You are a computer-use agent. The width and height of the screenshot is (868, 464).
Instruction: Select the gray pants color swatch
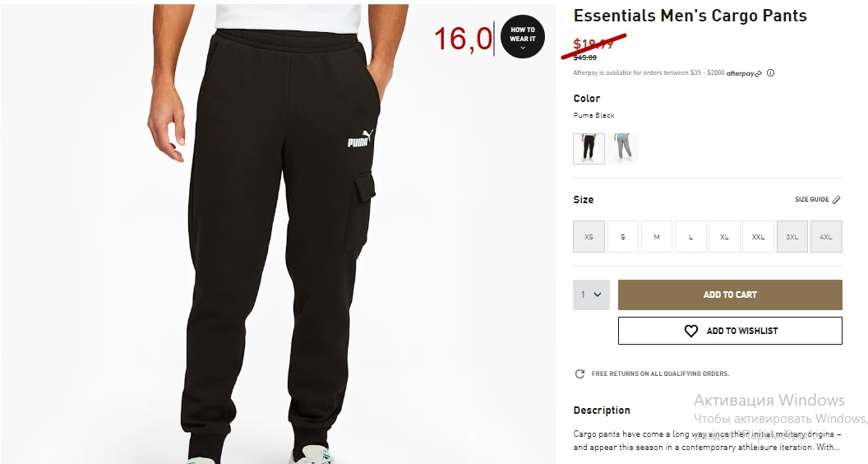[x=623, y=149]
